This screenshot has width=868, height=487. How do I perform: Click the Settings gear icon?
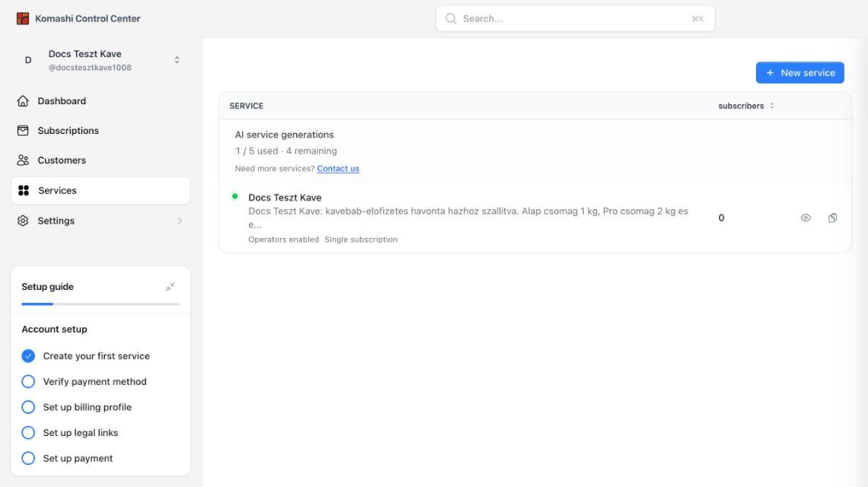[x=23, y=220]
